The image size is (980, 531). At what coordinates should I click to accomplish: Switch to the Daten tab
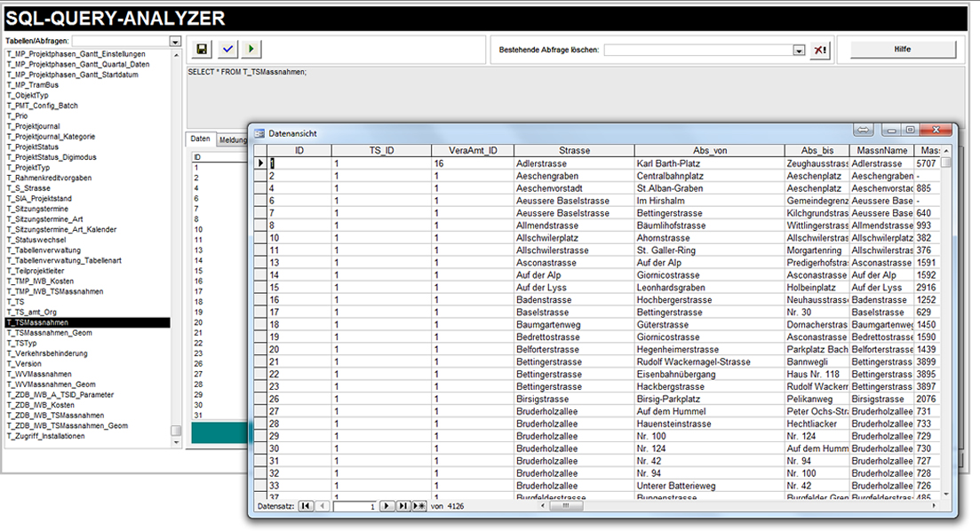click(x=201, y=139)
